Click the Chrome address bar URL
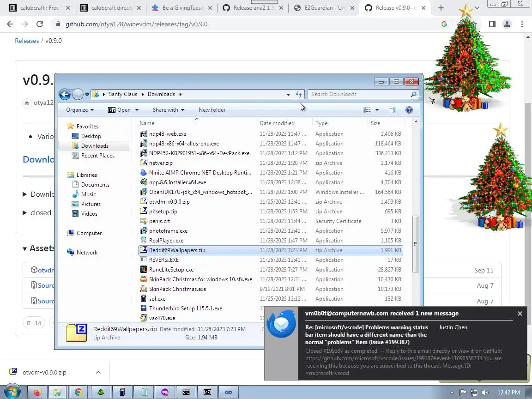This screenshot has width=532, height=399. [x=136, y=24]
